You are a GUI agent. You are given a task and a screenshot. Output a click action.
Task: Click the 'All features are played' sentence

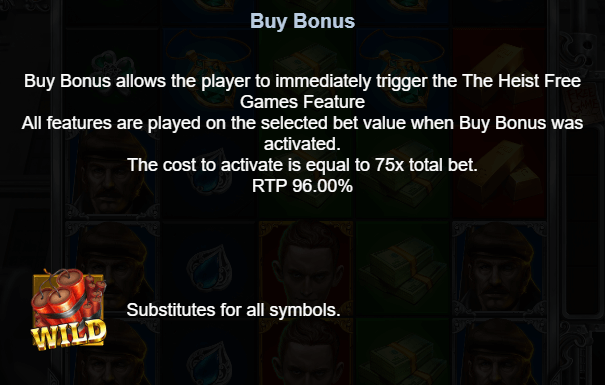coord(302,133)
